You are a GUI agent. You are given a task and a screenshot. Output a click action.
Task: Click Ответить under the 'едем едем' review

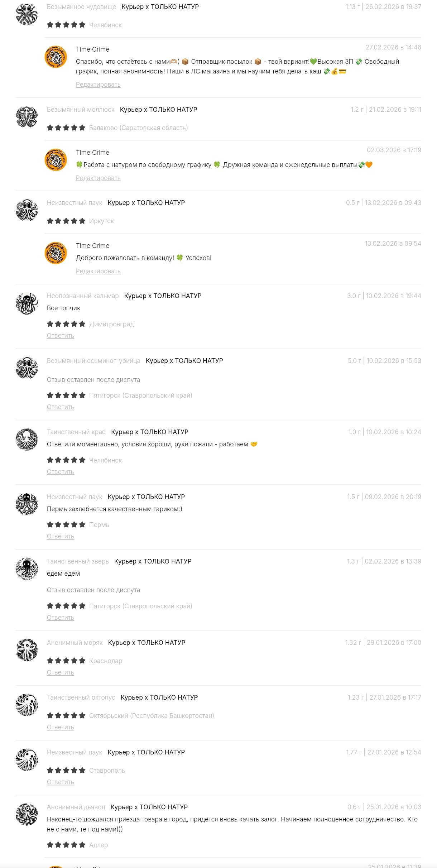(61, 618)
